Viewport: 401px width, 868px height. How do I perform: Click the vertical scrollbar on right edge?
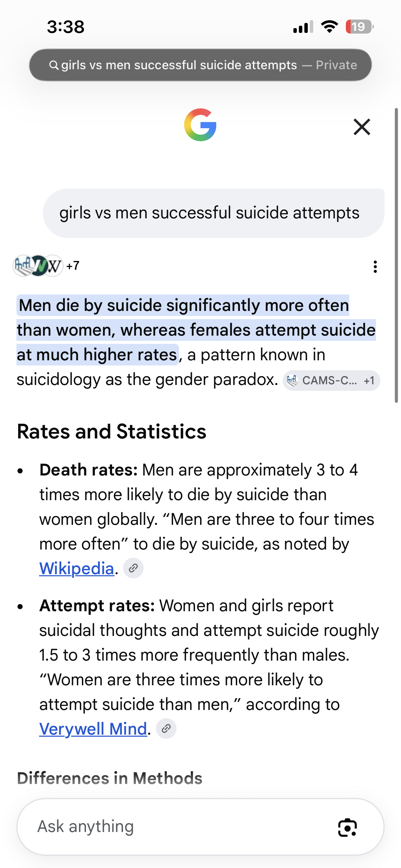coord(396,255)
